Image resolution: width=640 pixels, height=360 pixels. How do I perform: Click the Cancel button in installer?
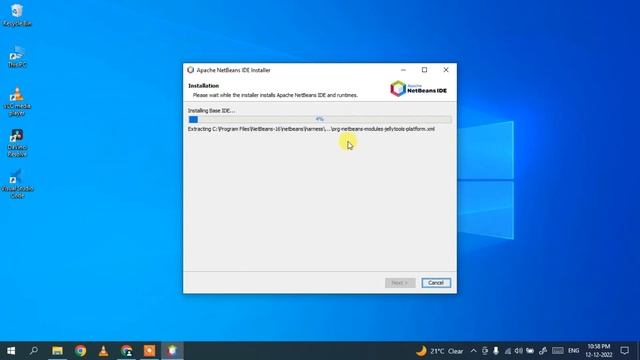436,283
